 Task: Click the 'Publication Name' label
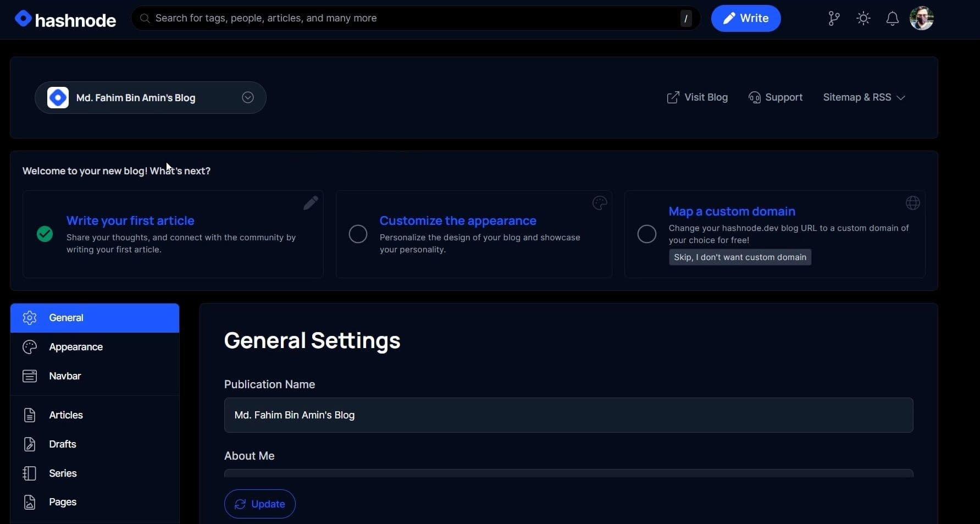tap(269, 384)
